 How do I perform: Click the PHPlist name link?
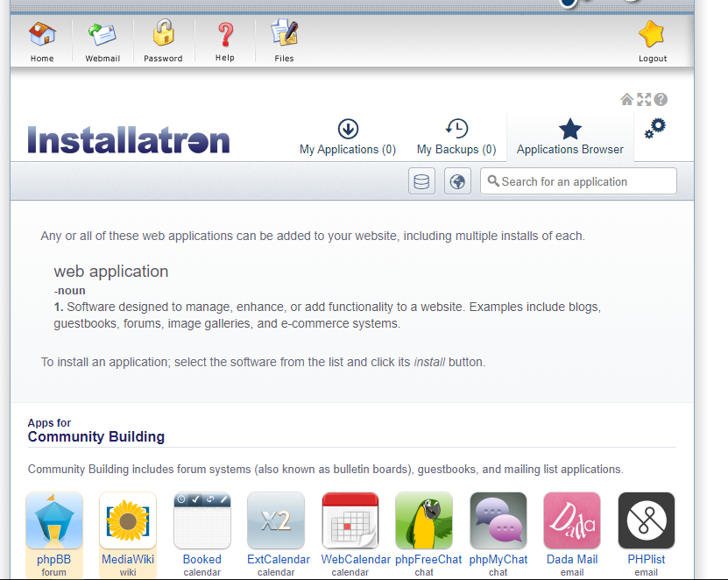(x=647, y=559)
